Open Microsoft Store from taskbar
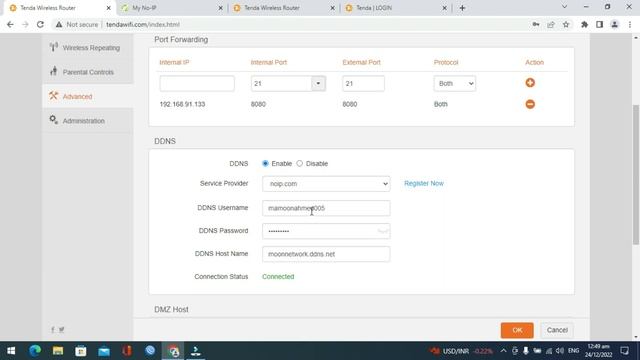This screenshot has width=640, height=360. 81,351
